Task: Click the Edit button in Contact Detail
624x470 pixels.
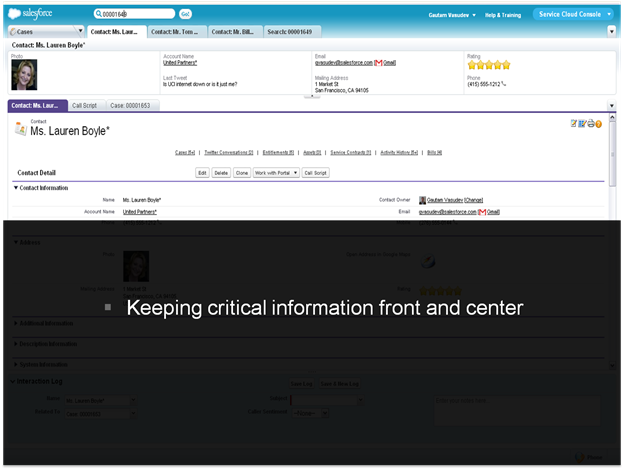Action: [203, 173]
